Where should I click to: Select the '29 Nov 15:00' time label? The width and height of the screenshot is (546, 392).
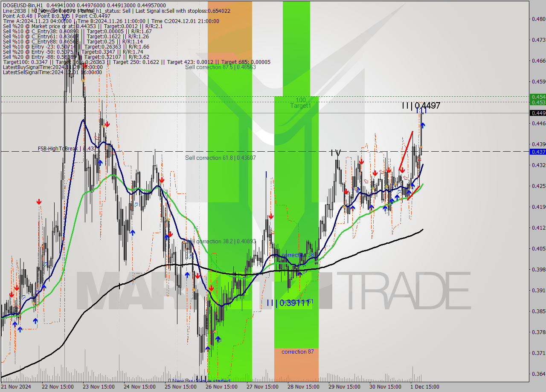tap(344, 387)
